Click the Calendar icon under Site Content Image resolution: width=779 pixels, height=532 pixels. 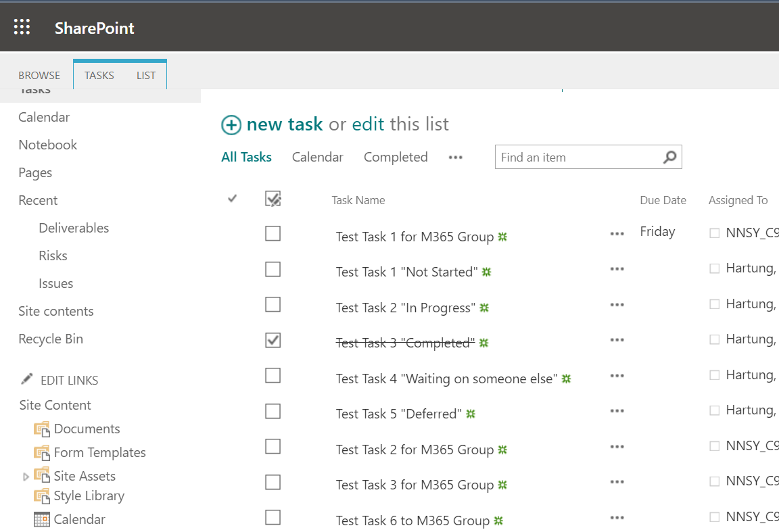pyautogui.click(x=42, y=520)
